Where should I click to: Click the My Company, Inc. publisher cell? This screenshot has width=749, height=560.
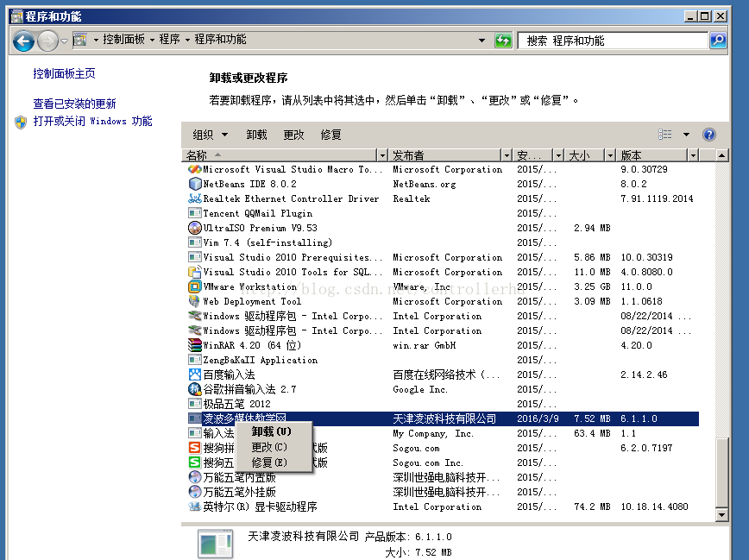(433, 433)
